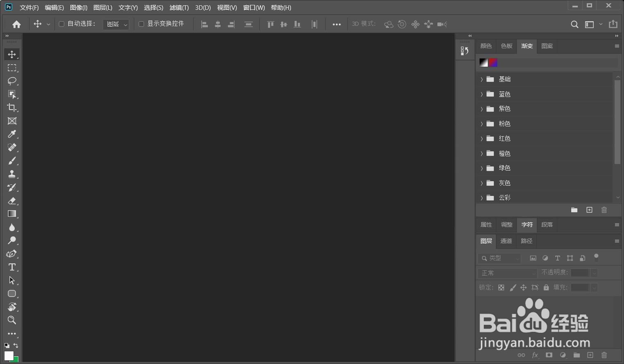The width and height of the screenshot is (624, 364).
Task: Select the Rectangular Marquee tool
Action: click(x=12, y=68)
